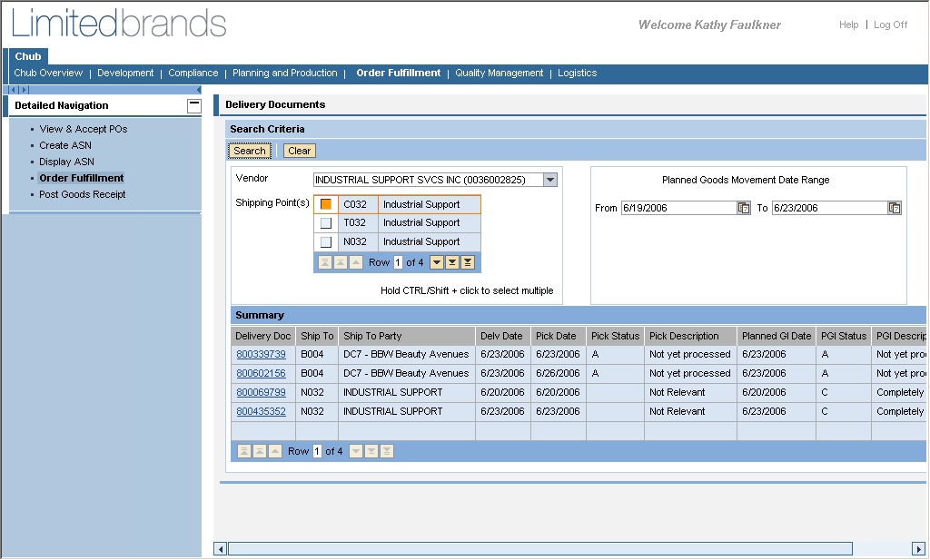930x560 pixels.
Task: Open Planning and Production
Action: [284, 74]
